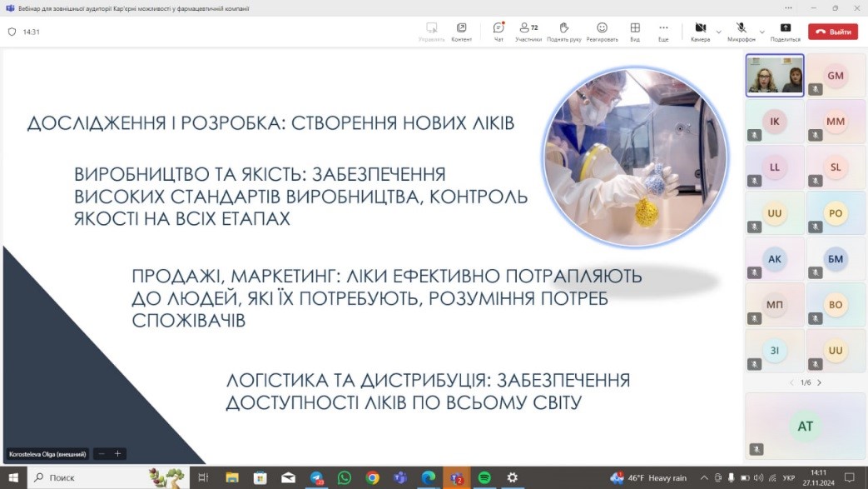Zoom in shared content with plus button
Viewport: 868px width, 489px height.
(x=117, y=454)
